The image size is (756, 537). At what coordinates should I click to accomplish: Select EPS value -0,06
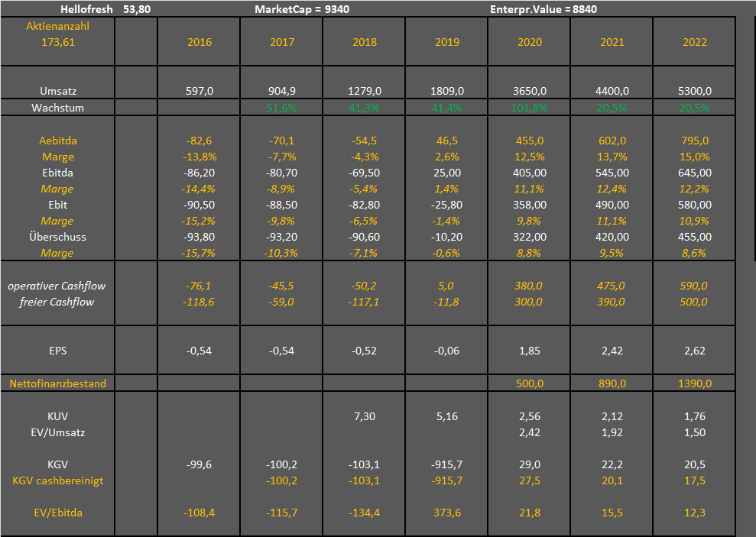447,351
